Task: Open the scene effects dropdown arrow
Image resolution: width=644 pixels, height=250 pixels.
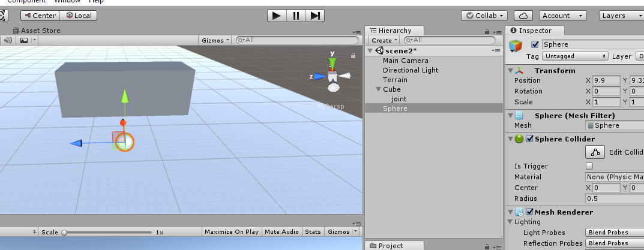Action: tap(34, 40)
